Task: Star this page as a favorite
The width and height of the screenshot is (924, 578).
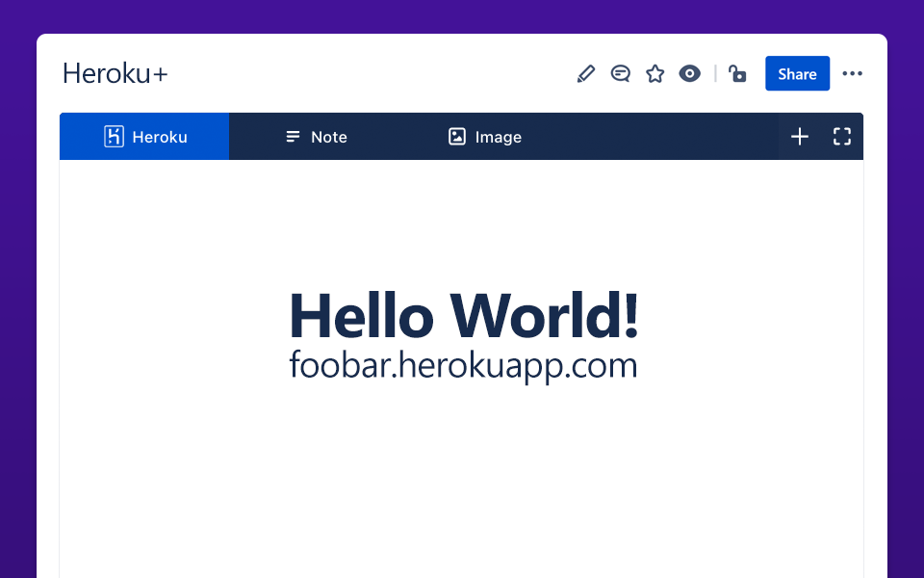Action: pos(654,74)
